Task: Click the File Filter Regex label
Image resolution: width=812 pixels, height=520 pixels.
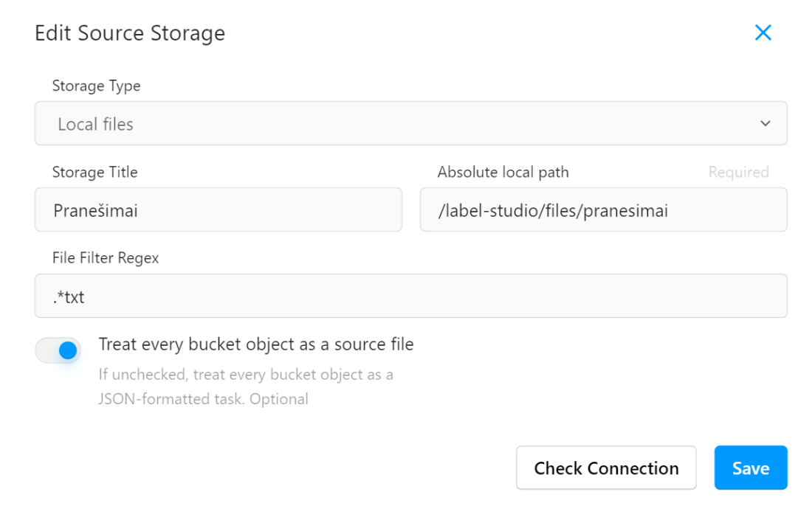Action: click(x=106, y=257)
